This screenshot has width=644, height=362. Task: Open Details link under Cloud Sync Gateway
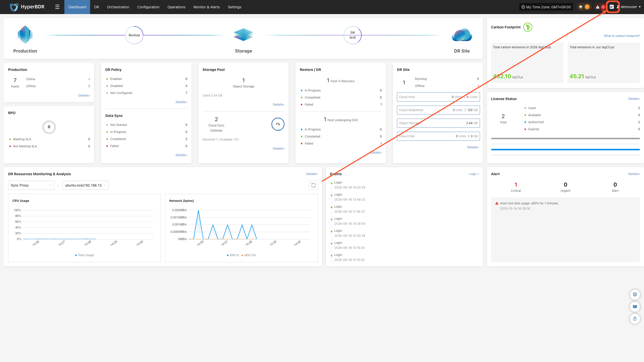278,149
